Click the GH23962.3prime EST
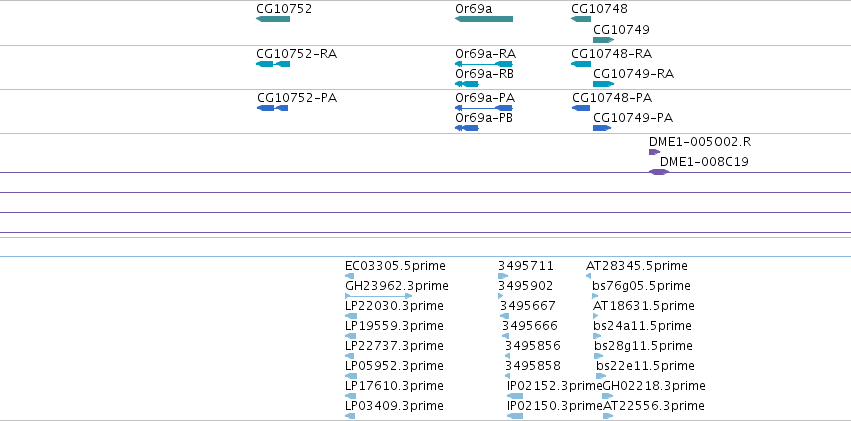This screenshot has width=851, height=421. [x=378, y=296]
